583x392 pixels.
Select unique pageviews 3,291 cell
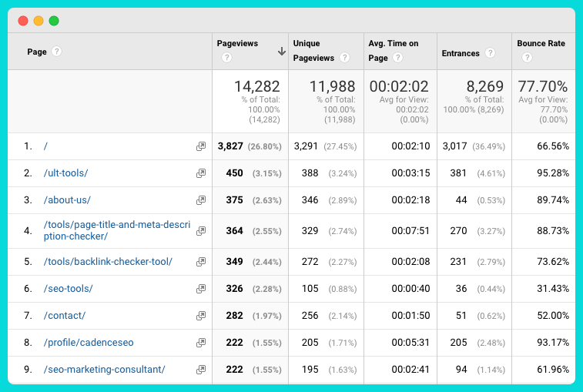[x=306, y=146]
